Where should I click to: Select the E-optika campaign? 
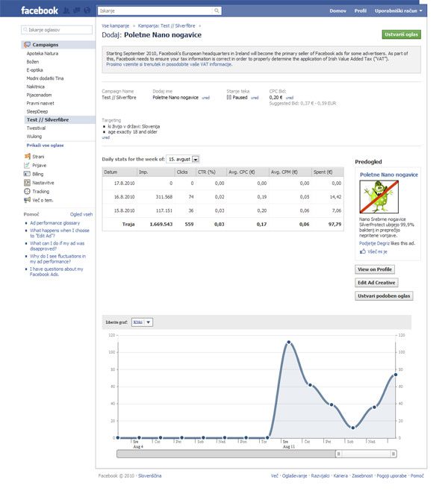(34, 70)
